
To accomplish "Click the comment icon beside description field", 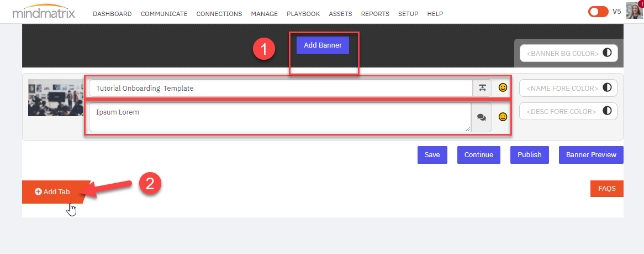I will click(x=481, y=117).
